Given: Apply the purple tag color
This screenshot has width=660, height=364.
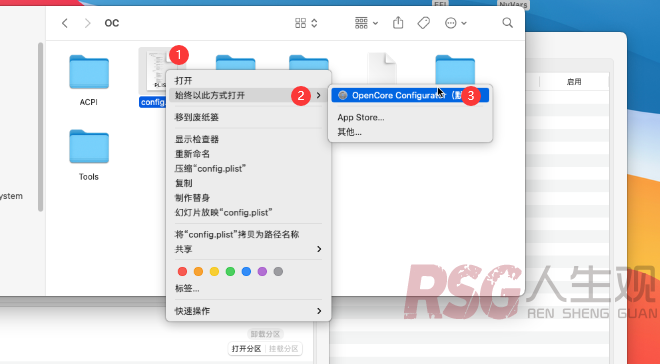Looking at the screenshot, I should tap(262, 271).
